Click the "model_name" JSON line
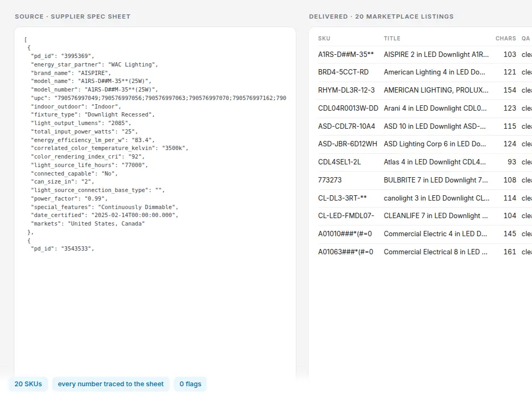 [91, 81]
